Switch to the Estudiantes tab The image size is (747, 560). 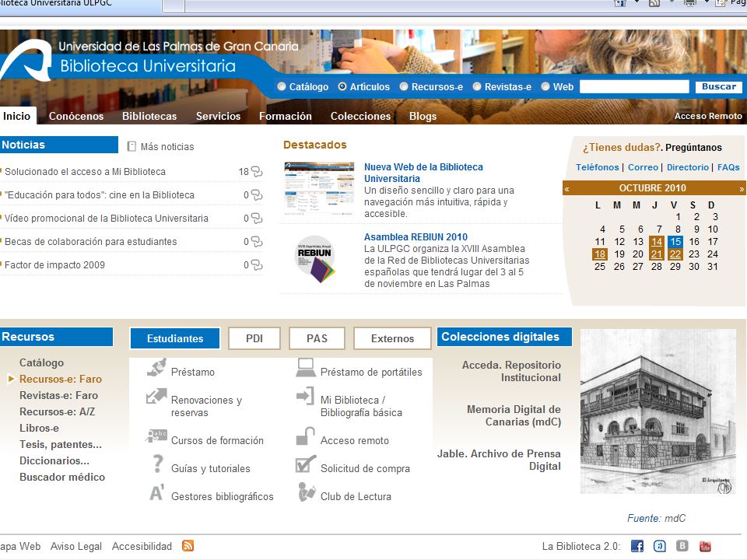pos(175,338)
